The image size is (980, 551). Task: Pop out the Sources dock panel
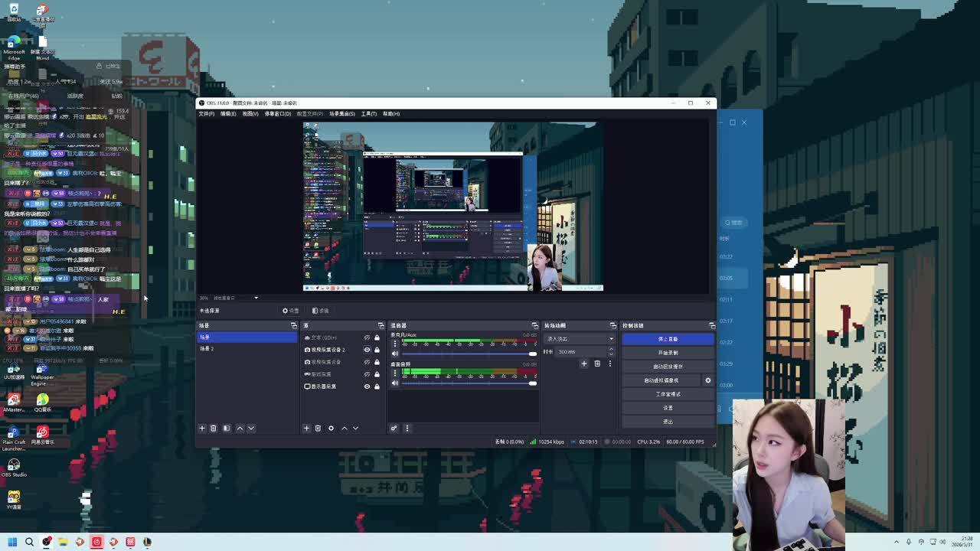tap(381, 326)
